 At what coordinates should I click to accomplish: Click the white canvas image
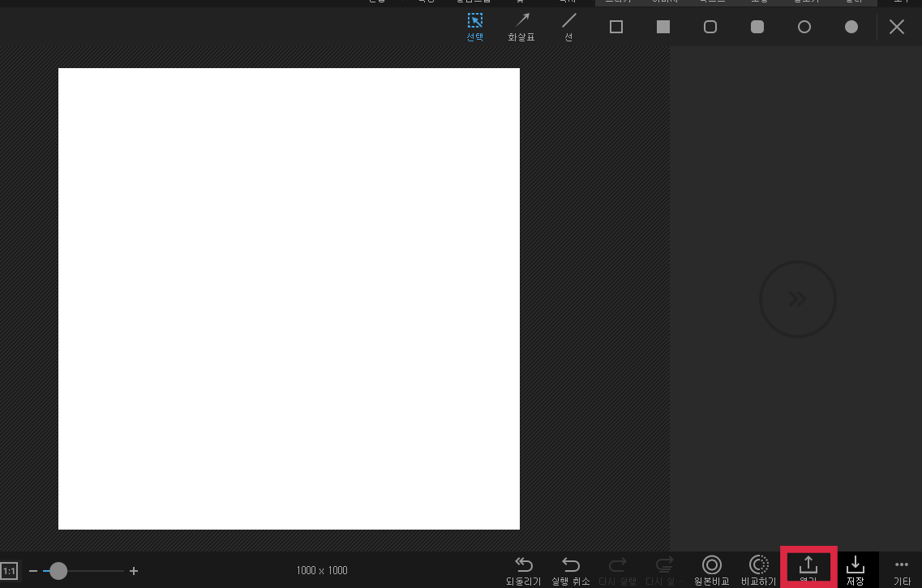pos(289,298)
